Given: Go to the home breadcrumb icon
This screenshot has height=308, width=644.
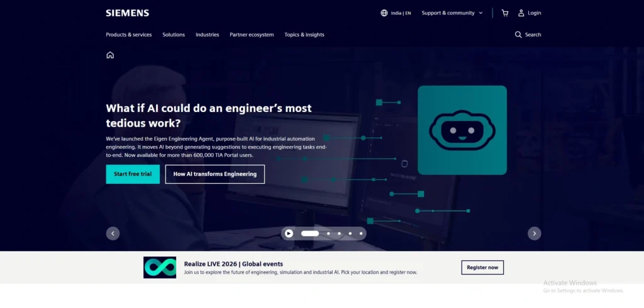Looking at the screenshot, I should pos(110,55).
